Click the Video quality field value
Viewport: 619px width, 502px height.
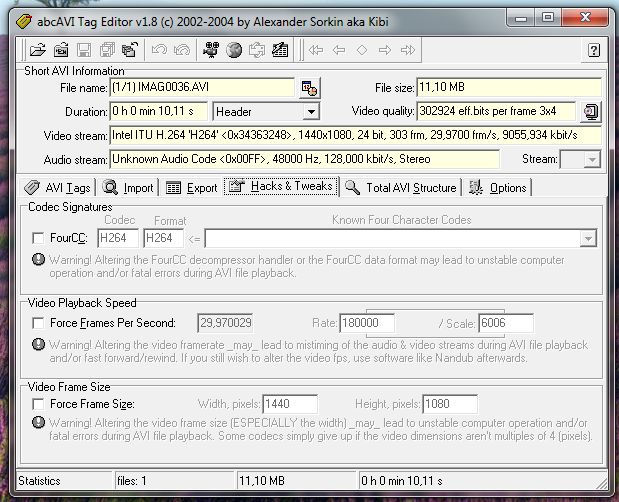coord(496,112)
